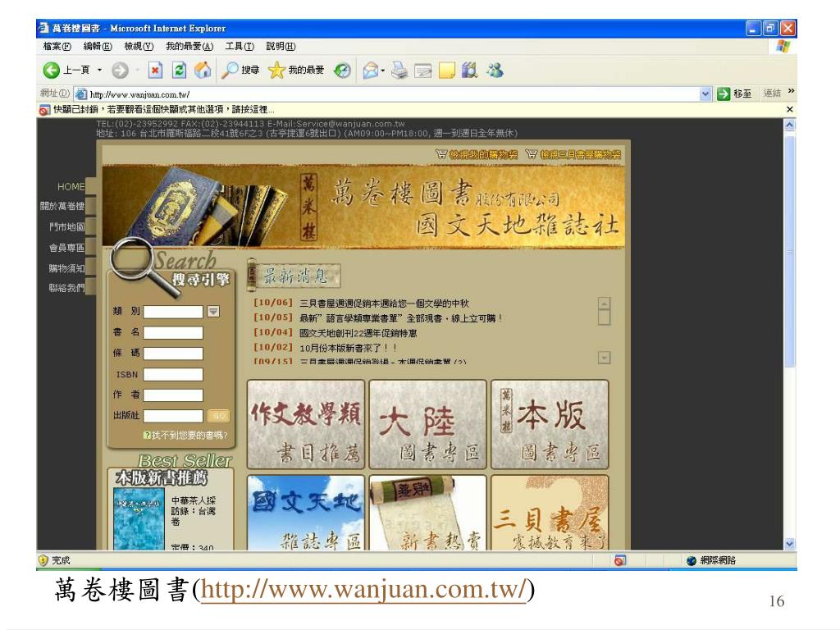Open the 本版 圖書專區 banner

click(550, 424)
